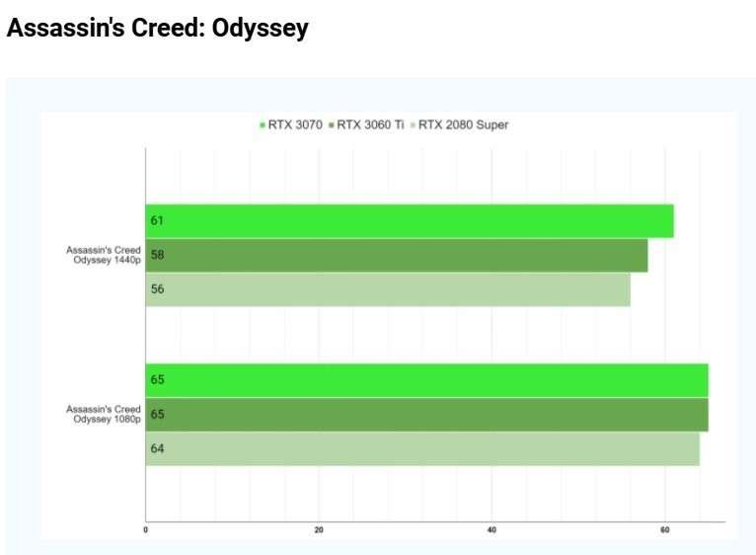This screenshot has width=756, height=555.
Task: Click the 1440p RTX 3070 bar showing 61
Action: [409, 220]
